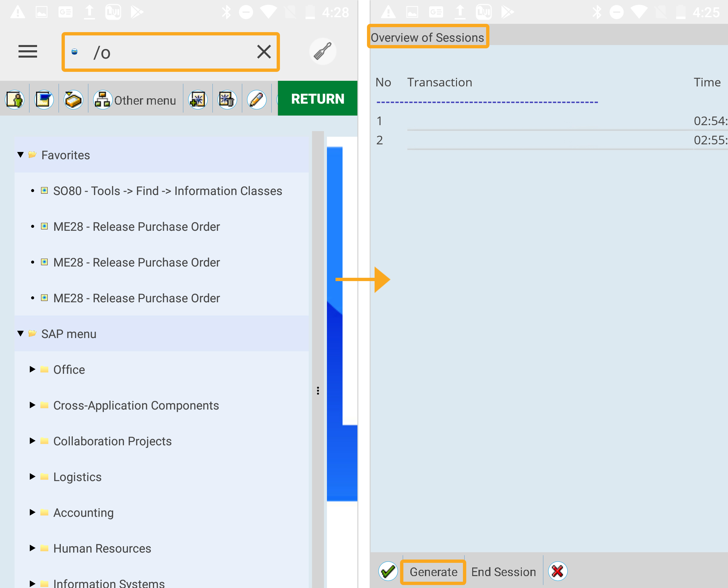This screenshot has width=728, height=588.
Task: Confirm with the green checkmark icon
Action: 388,571
